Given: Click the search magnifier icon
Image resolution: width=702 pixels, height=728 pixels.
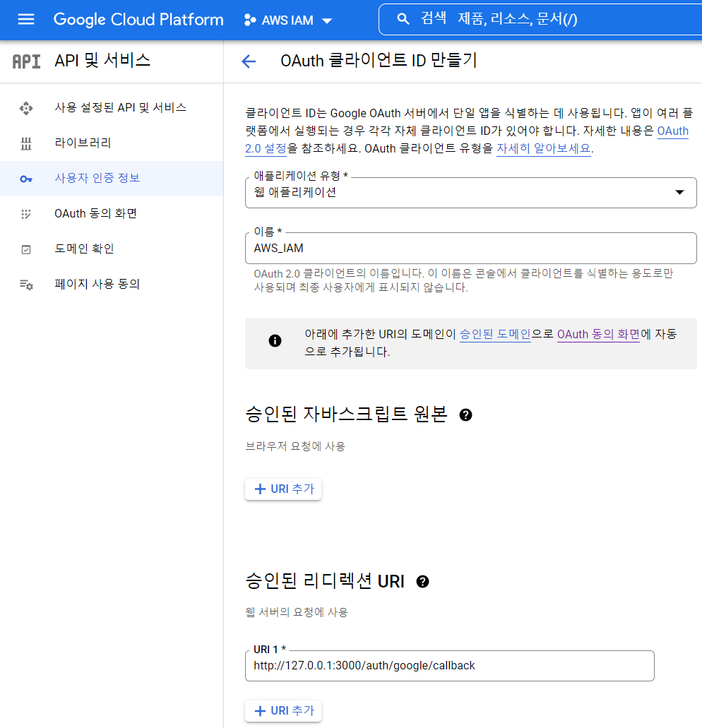Looking at the screenshot, I should (x=403, y=19).
